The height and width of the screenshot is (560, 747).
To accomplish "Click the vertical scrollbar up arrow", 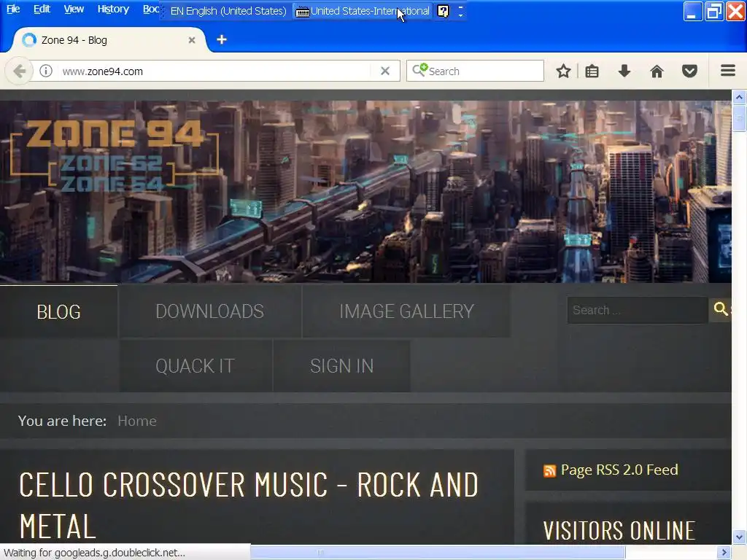I will pyautogui.click(x=739, y=98).
